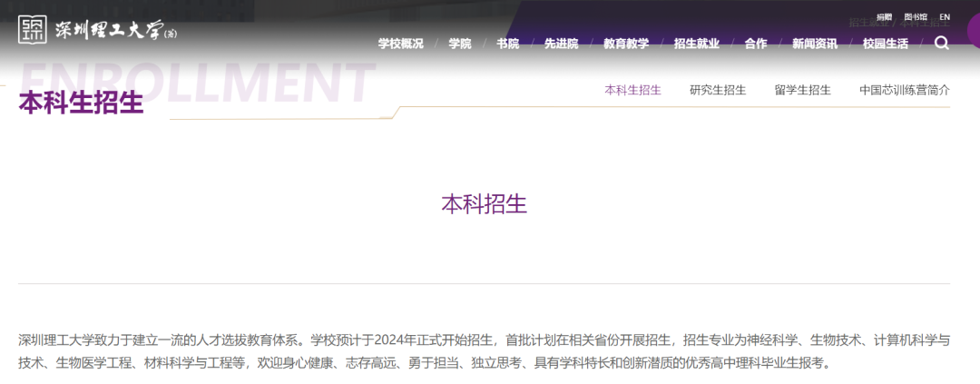Click the university logo emblem
This screenshot has height=384, width=980.
click(x=32, y=29)
